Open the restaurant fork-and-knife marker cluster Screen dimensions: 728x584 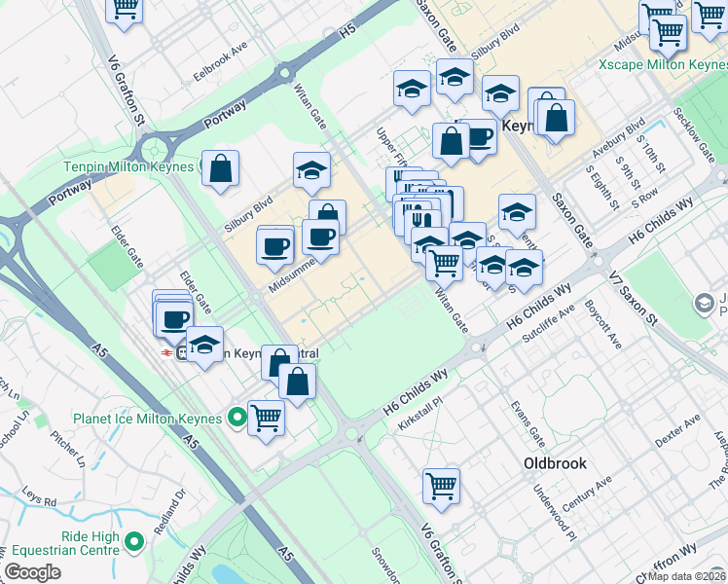coord(422,223)
